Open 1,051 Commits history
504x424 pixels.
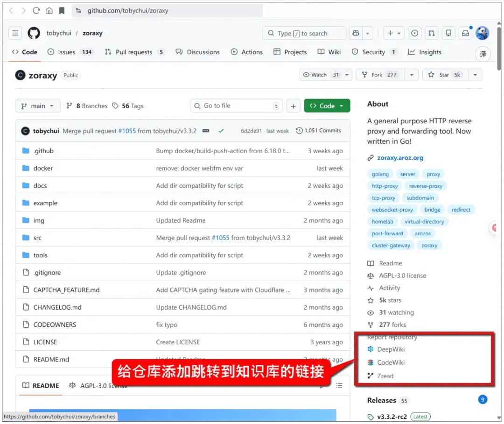[319, 131]
